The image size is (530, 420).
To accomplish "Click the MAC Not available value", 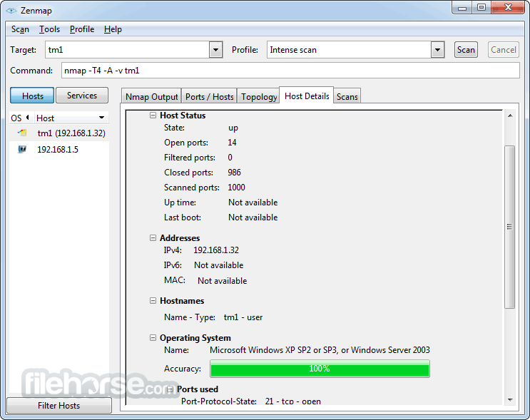I will tap(222, 280).
